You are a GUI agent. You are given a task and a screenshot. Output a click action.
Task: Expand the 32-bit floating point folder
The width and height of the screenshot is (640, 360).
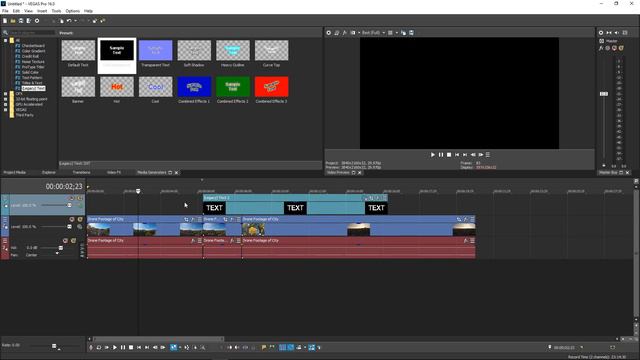(6, 99)
